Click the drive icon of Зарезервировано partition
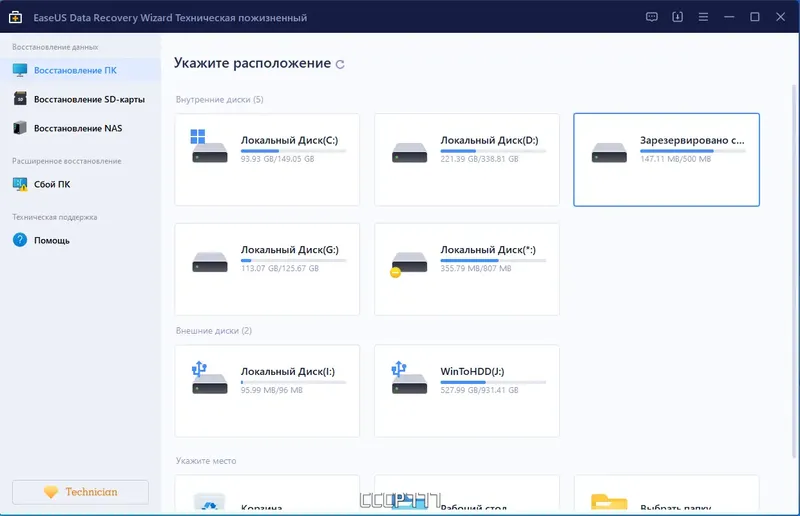The height and width of the screenshot is (516, 800). pyautogui.click(x=609, y=152)
